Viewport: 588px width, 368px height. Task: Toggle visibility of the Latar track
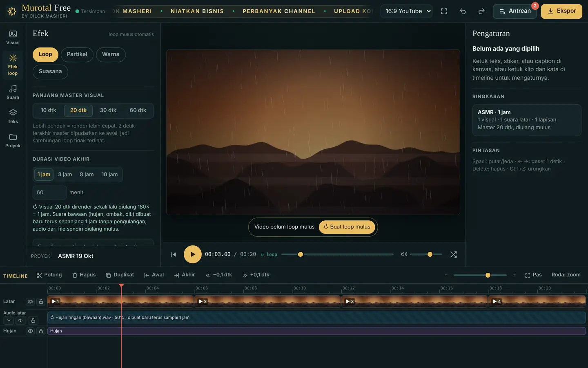(x=30, y=302)
